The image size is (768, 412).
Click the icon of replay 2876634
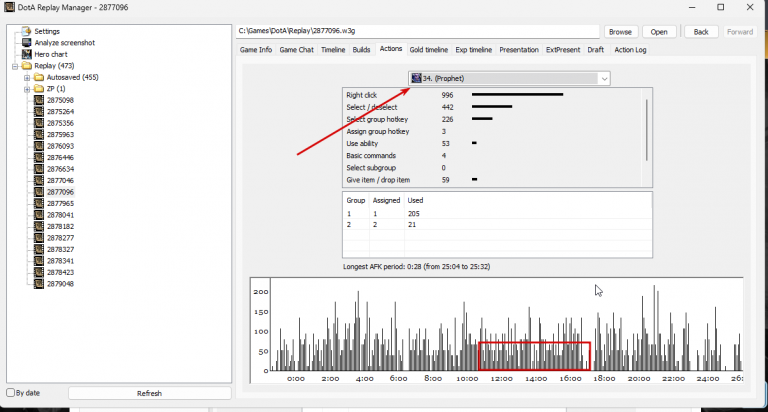coord(39,169)
